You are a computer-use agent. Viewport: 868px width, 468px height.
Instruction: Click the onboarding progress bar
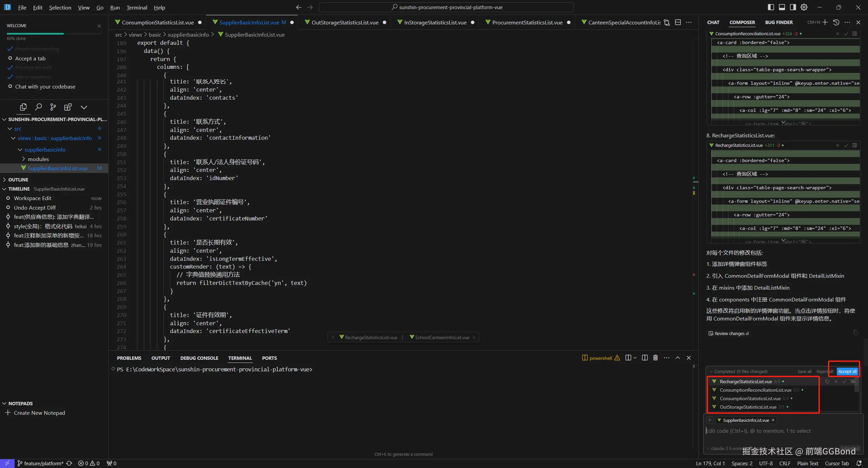pyautogui.click(x=54, y=34)
